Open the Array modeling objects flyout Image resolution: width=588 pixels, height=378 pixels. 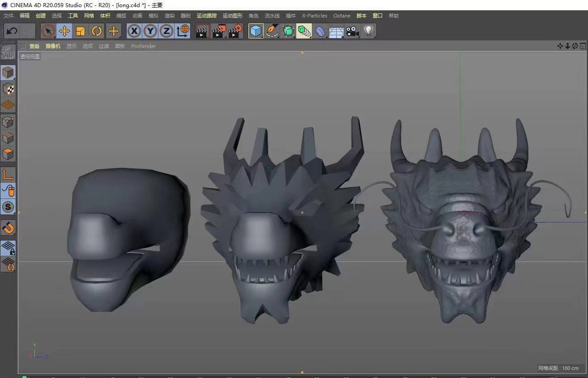click(304, 31)
